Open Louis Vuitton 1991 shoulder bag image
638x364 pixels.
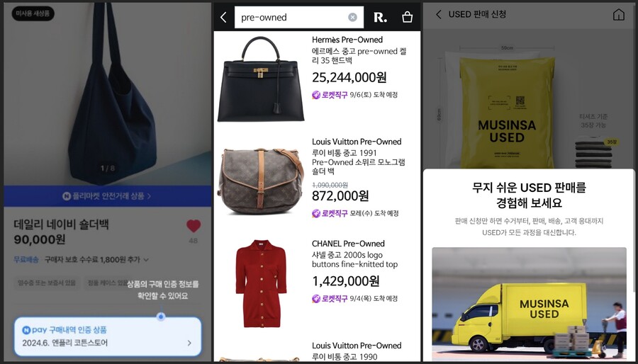tap(260, 181)
